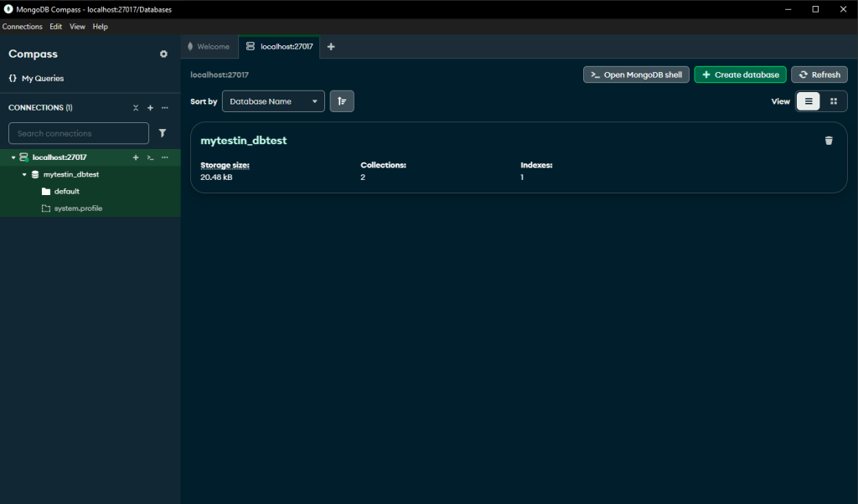Image resolution: width=858 pixels, height=504 pixels.
Task: Open connections list options menu
Action: (165, 108)
